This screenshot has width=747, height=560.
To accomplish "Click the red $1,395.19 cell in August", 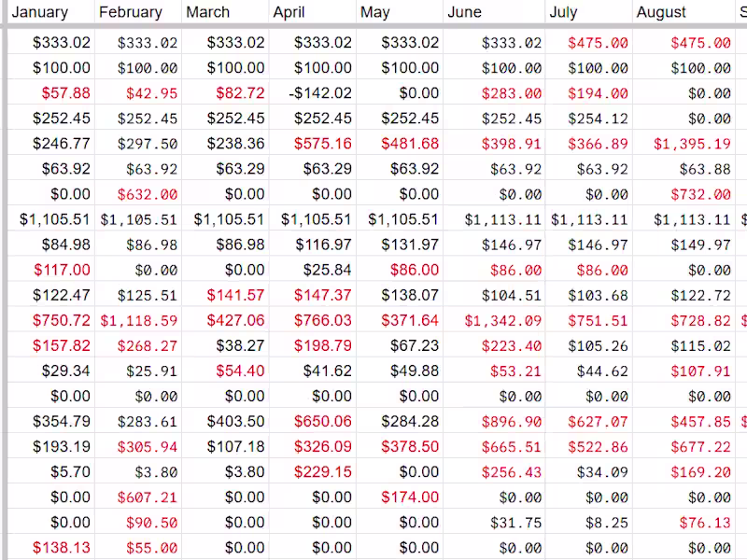I will point(692,144).
